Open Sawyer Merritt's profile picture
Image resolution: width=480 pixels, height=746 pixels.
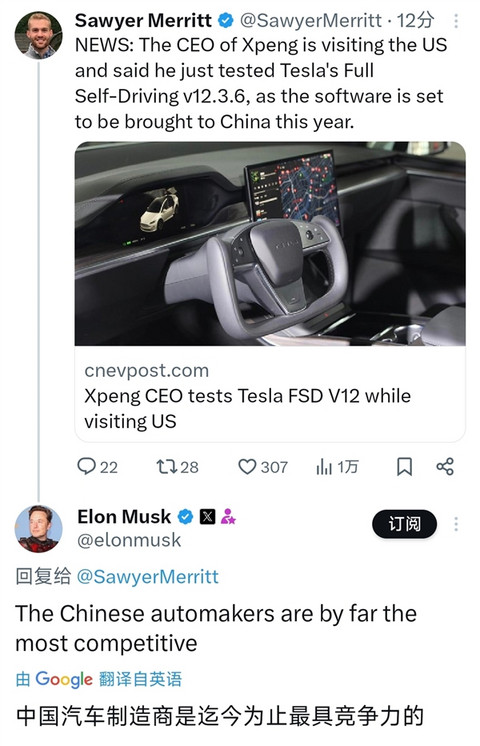pyautogui.click(x=39, y=36)
